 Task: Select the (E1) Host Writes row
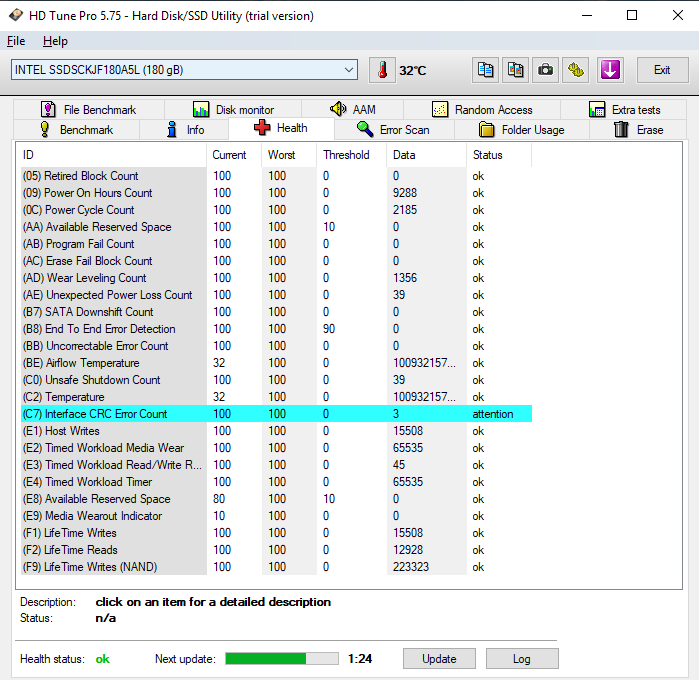tap(276, 431)
